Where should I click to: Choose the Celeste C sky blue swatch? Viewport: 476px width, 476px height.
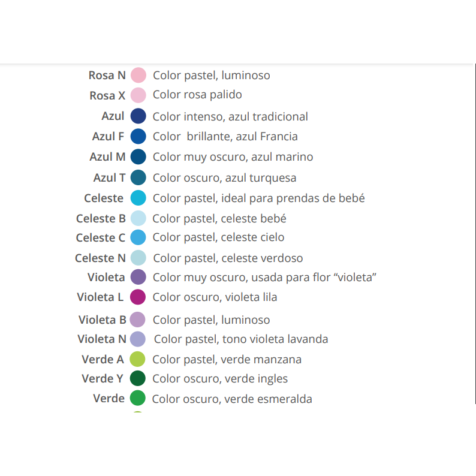tap(138, 237)
